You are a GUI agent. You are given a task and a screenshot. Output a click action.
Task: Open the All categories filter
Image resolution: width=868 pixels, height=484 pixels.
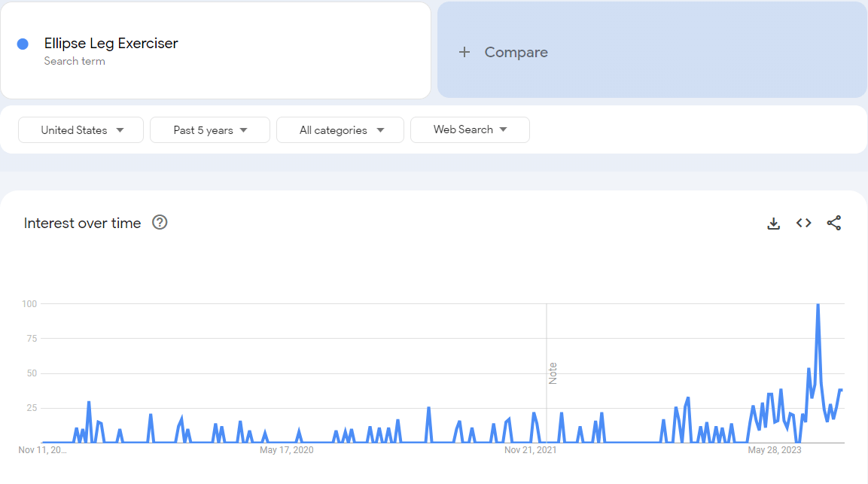coord(340,130)
